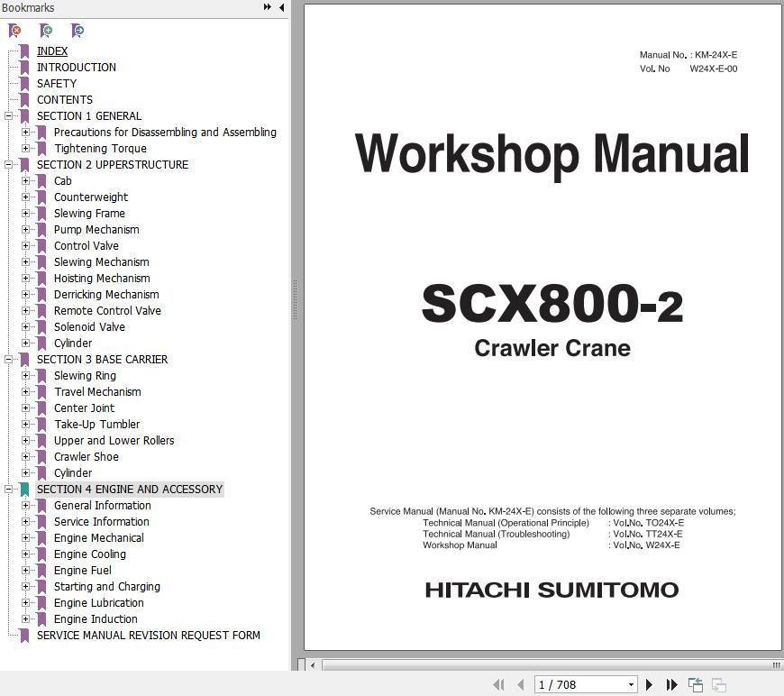Select the Engine Induction bookmark
The image size is (784, 696).
[x=96, y=619]
